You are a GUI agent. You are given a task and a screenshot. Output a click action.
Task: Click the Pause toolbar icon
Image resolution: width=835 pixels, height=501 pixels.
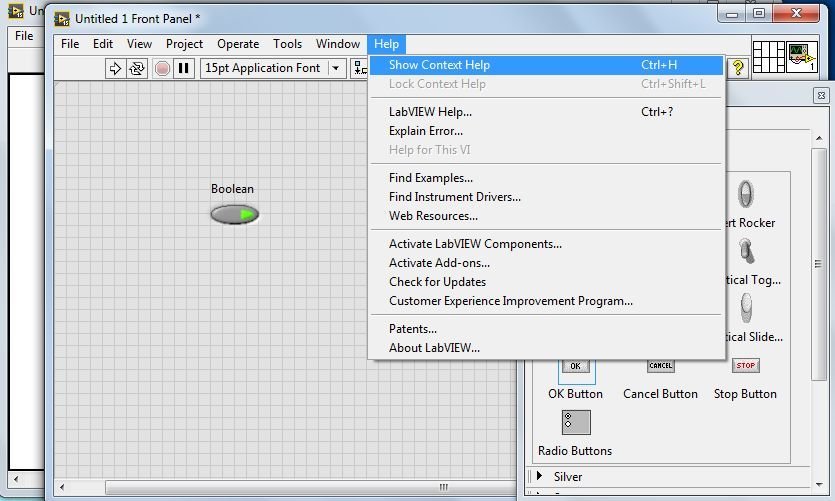pos(184,69)
